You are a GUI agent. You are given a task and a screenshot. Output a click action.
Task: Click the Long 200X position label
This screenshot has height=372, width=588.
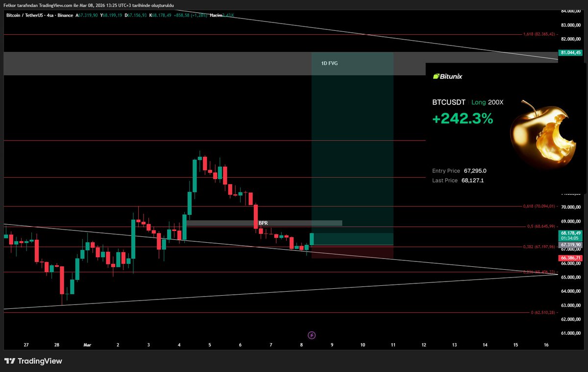click(x=487, y=103)
